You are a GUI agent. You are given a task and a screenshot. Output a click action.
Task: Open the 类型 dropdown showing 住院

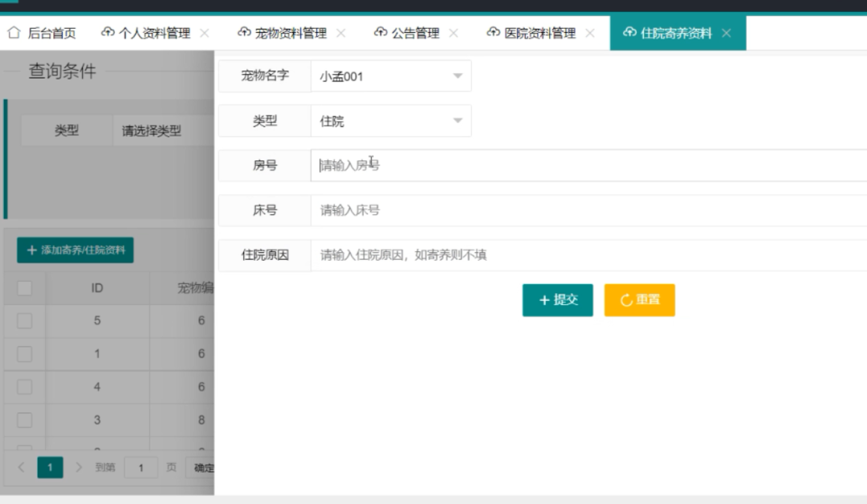(391, 120)
